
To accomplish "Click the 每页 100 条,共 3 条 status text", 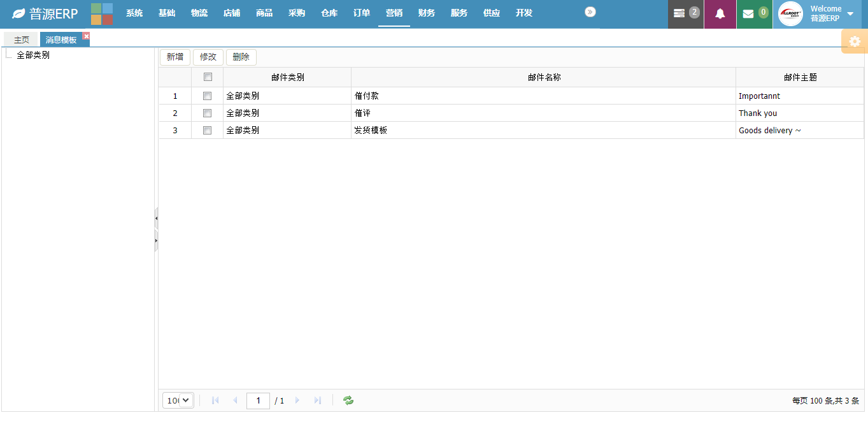I will [825, 401].
